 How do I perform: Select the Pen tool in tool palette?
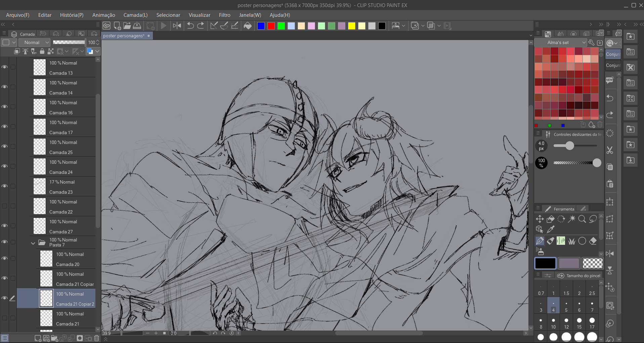(x=540, y=241)
